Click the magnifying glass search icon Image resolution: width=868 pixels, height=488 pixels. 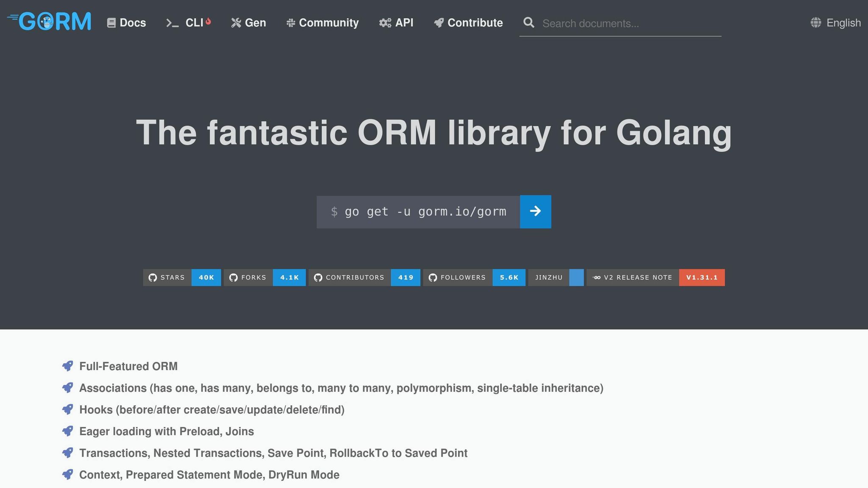click(529, 22)
